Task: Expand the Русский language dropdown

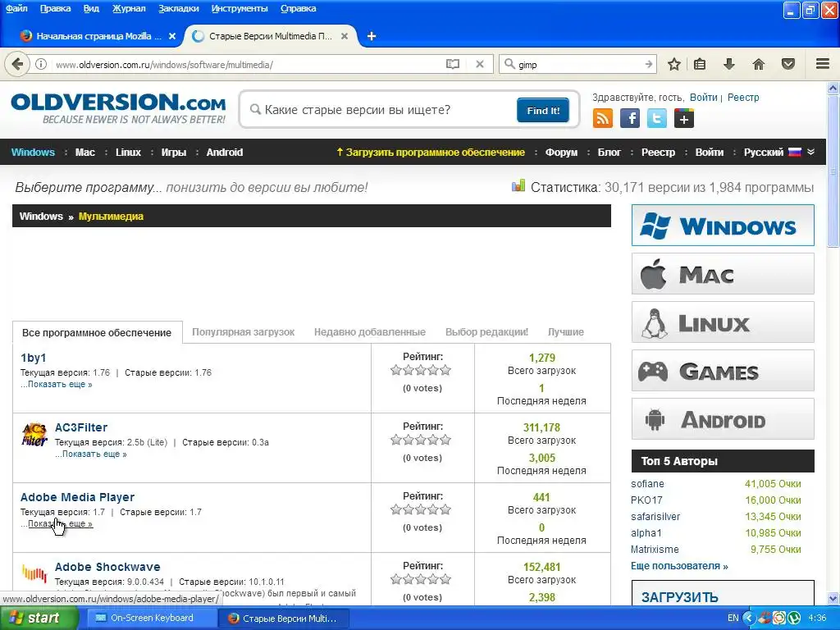Action: click(x=779, y=152)
